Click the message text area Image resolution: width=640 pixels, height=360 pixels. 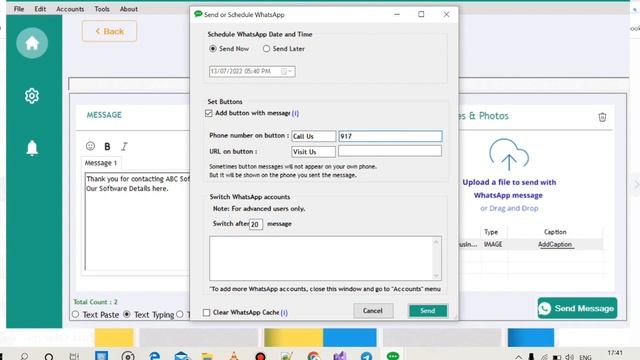click(137, 221)
